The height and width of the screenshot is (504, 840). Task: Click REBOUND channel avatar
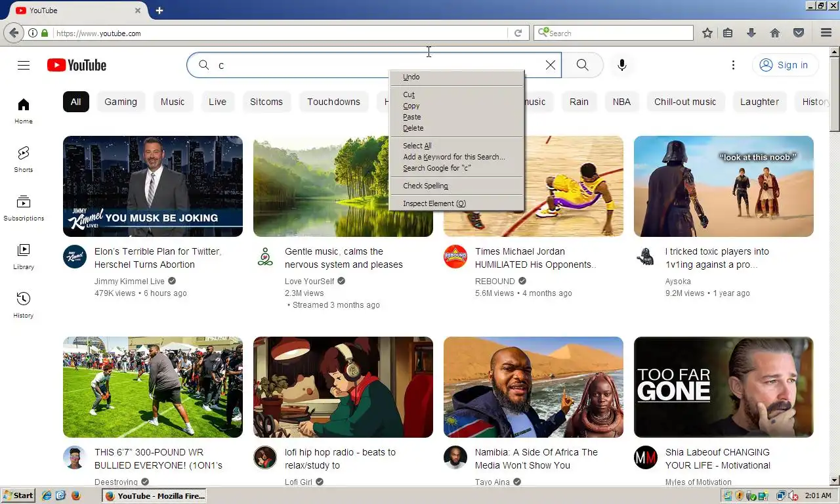tap(455, 257)
